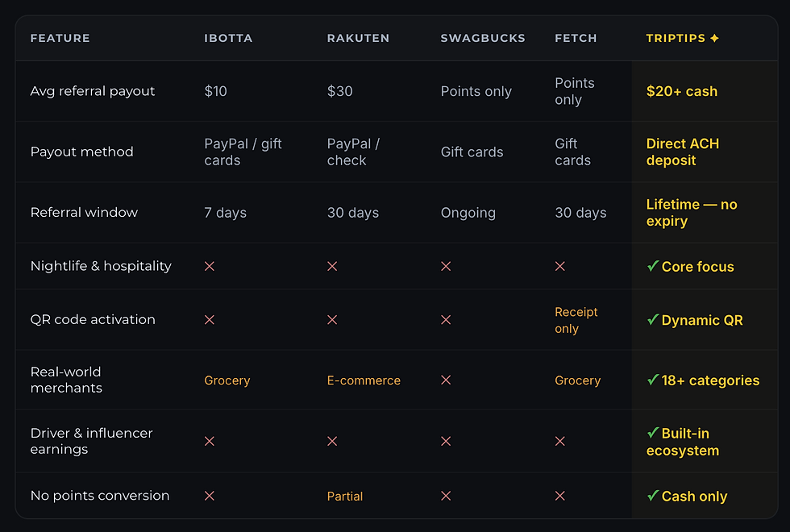The height and width of the screenshot is (532, 790).
Task: Click the X mark for Fetch No points conversion
Action: (559, 496)
